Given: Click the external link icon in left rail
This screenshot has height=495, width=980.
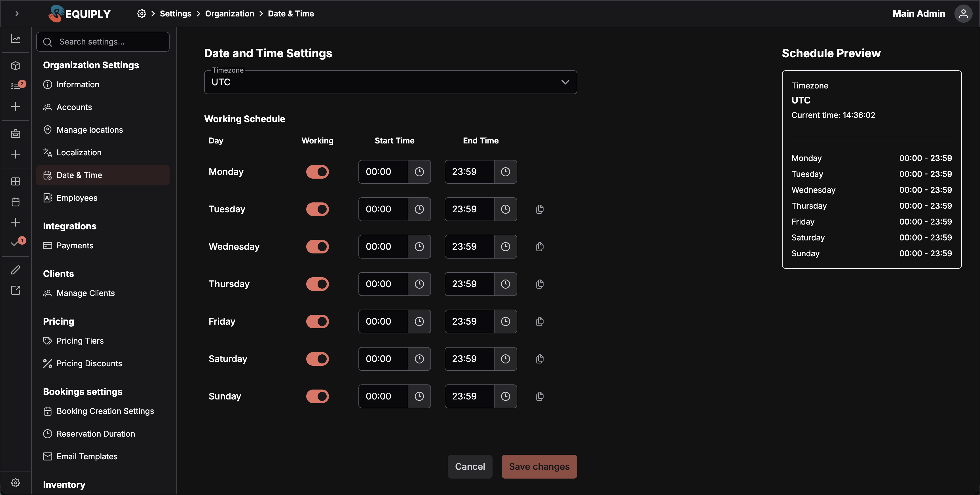Looking at the screenshot, I should (16, 290).
